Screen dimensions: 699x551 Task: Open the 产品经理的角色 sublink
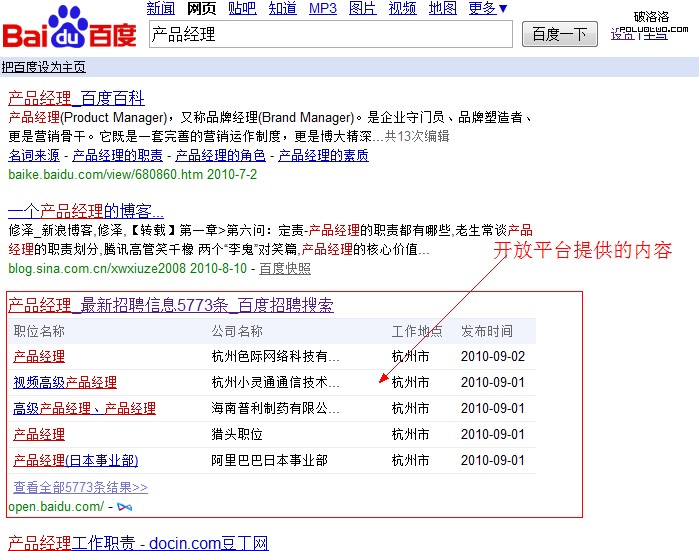click(x=220, y=155)
